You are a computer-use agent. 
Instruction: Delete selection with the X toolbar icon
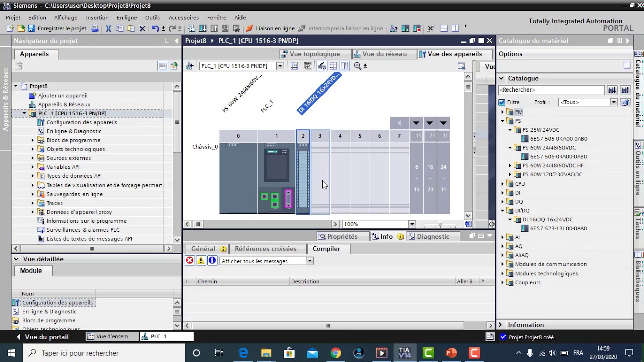pos(142,29)
